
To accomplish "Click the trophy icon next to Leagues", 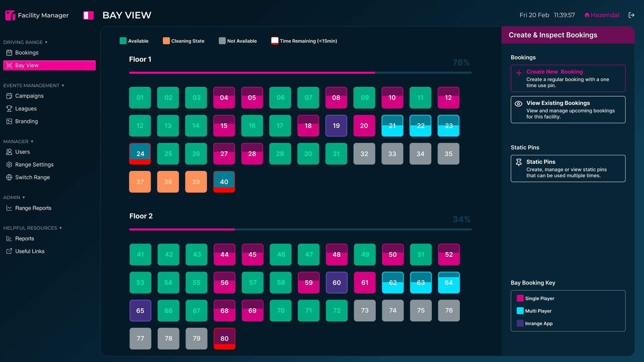I will point(9,109).
